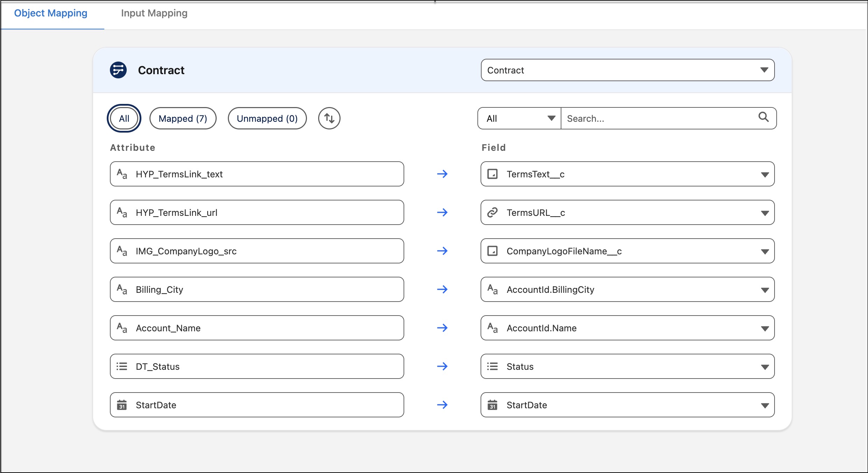The height and width of the screenshot is (473, 868).
Task: Click the mapping arrow for Account_Name
Action: 442,328
